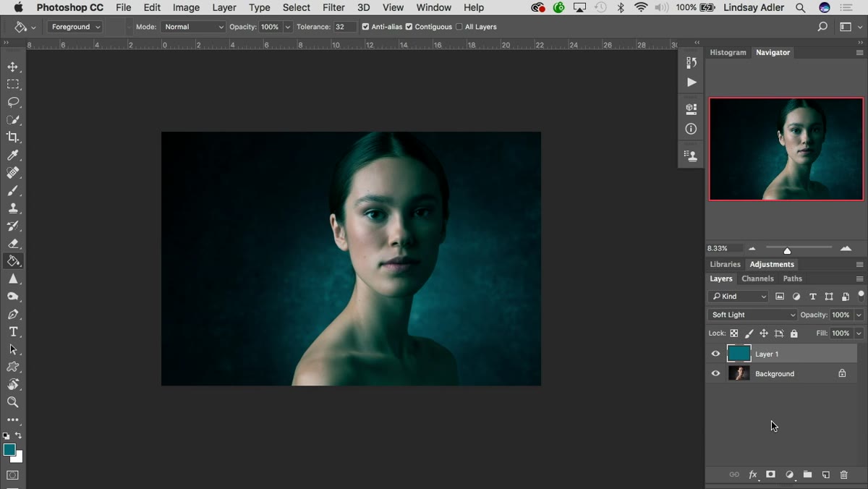Image resolution: width=868 pixels, height=489 pixels.
Task: Hide Layer 1 visibility
Action: [x=716, y=354]
